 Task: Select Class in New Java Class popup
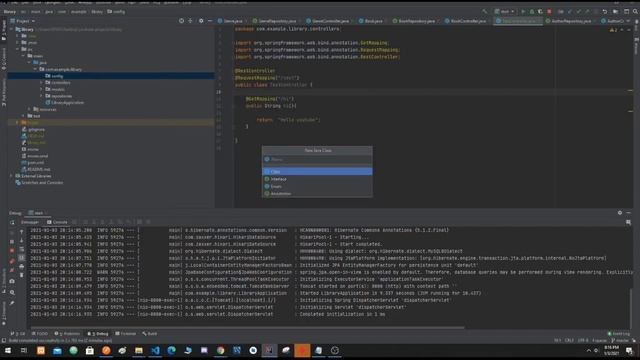point(317,171)
